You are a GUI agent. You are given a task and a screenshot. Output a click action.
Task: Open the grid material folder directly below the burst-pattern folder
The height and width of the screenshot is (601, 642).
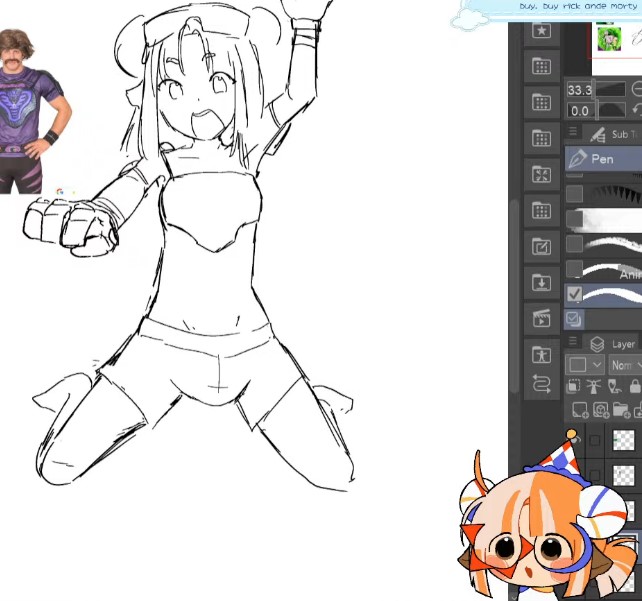click(541, 210)
